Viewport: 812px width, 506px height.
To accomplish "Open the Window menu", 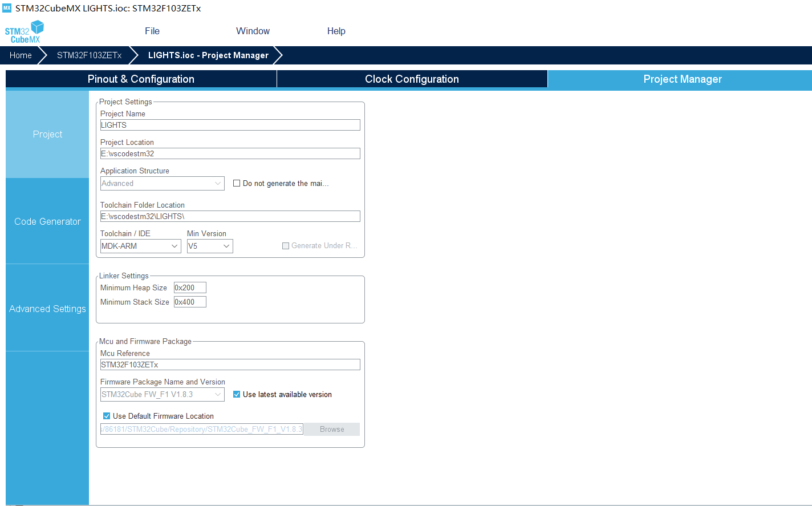I will [253, 31].
